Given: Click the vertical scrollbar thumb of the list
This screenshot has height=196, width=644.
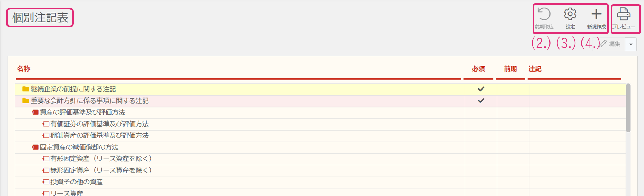Looking at the screenshot, I should point(628,108).
